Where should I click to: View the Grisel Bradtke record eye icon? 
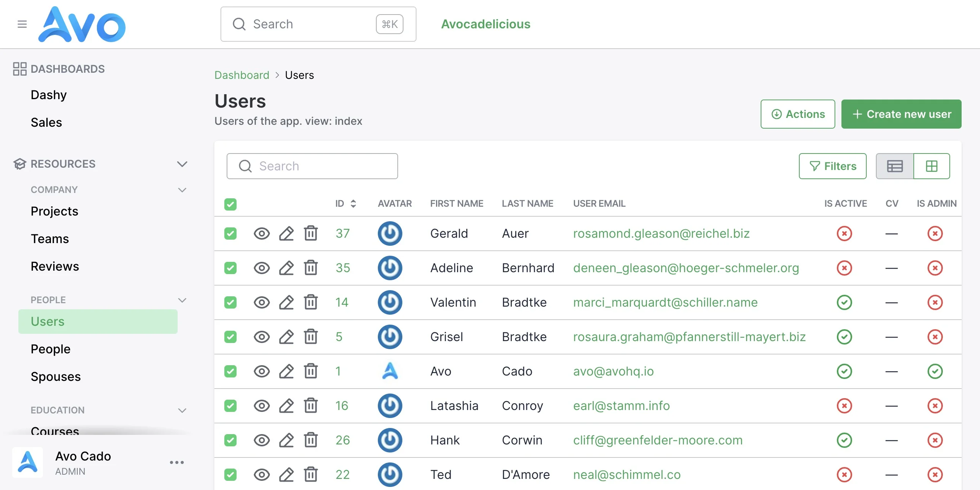(x=262, y=337)
